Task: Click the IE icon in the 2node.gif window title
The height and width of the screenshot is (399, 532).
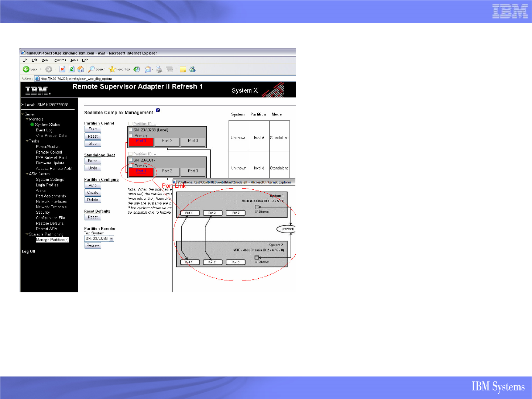Action: [175, 182]
